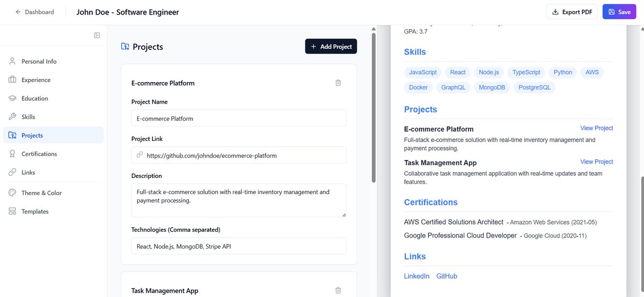The image size is (644, 297).
Task: Click the Education graduation cap icon
Action: point(12,98)
